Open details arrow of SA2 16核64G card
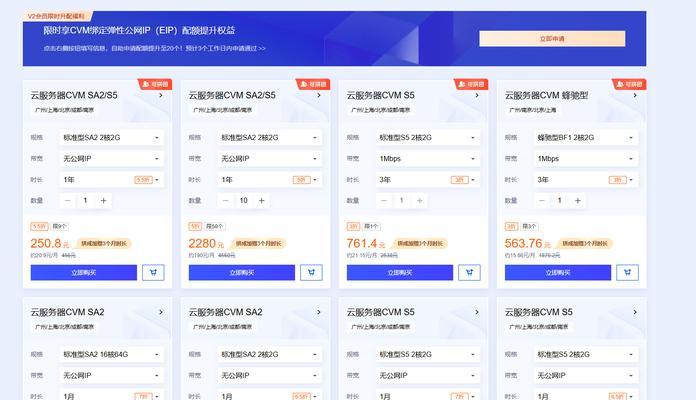The width and height of the screenshot is (696, 400). tap(161, 312)
